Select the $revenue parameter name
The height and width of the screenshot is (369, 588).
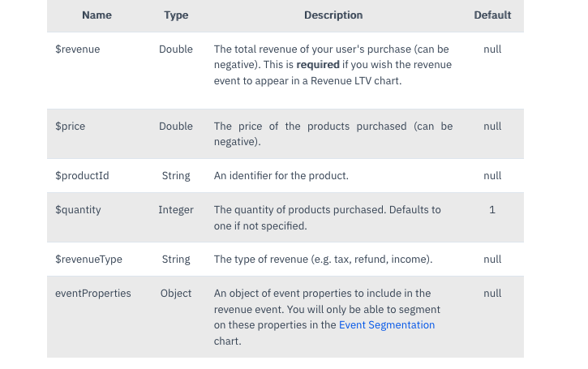(78, 49)
